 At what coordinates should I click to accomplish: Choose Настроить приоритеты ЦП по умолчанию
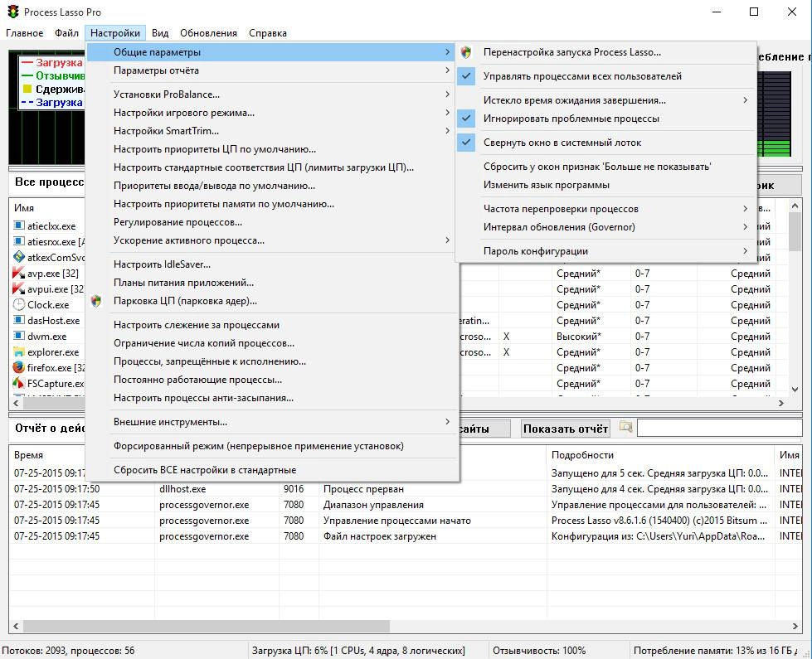click(x=272, y=149)
